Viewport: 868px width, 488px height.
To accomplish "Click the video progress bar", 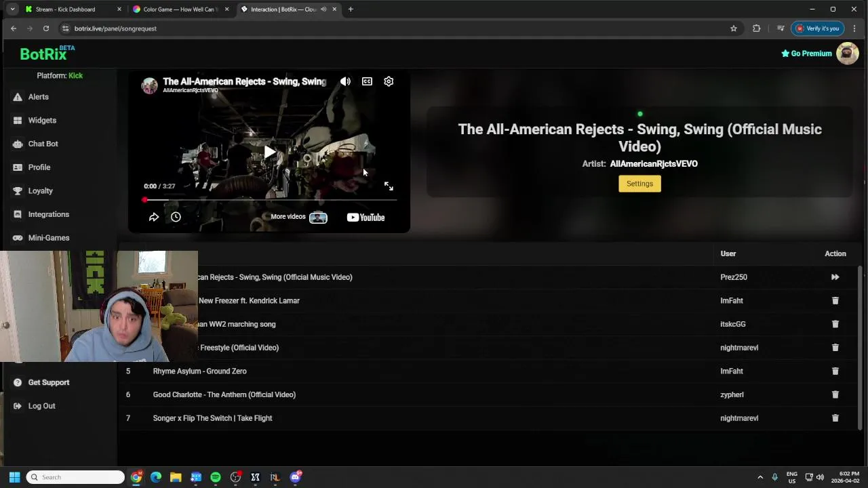I will point(269,200).
